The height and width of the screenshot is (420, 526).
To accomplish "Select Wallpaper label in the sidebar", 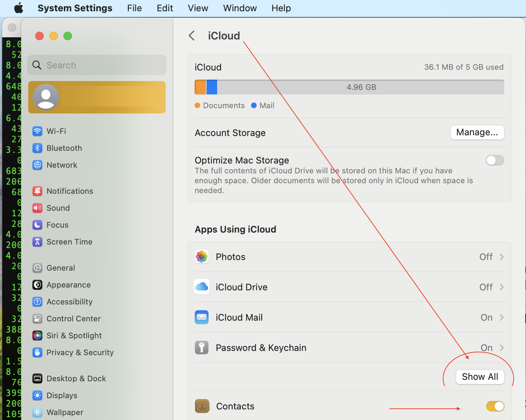I will point(65,412).
